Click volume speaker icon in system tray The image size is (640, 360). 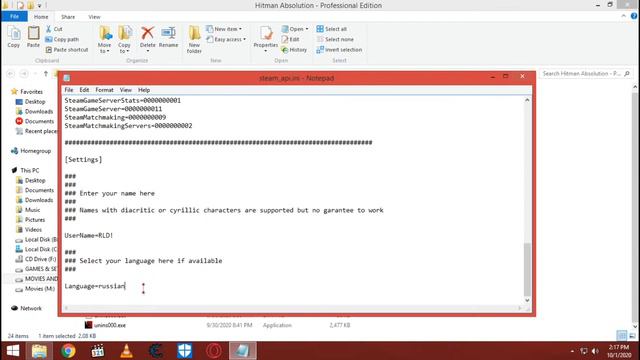[x=595, y=351]
